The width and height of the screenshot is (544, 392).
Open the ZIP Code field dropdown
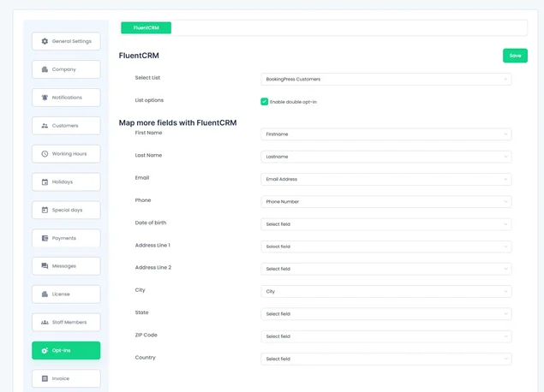pos(386,336)
